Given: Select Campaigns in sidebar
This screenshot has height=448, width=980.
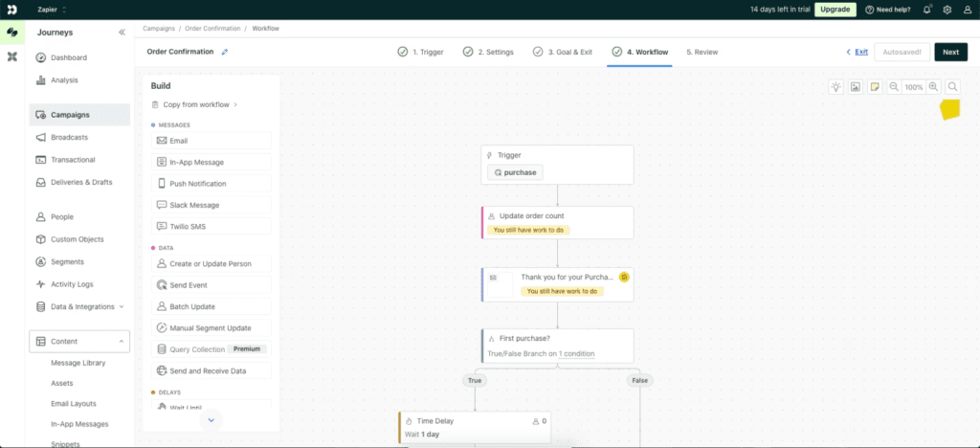Looking at the screenshot, I should [79, 115].
